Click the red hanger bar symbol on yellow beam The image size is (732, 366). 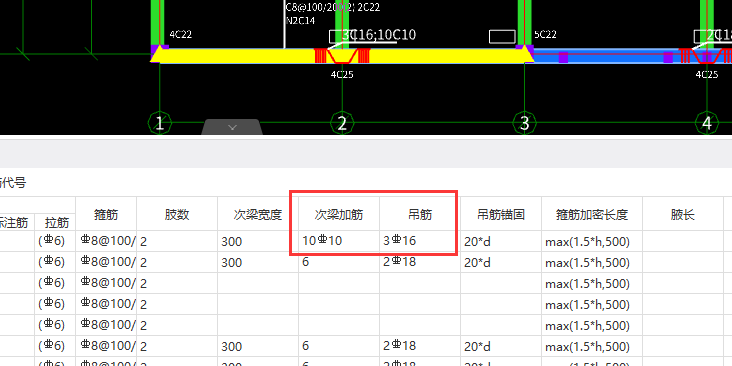pos(342,56)
